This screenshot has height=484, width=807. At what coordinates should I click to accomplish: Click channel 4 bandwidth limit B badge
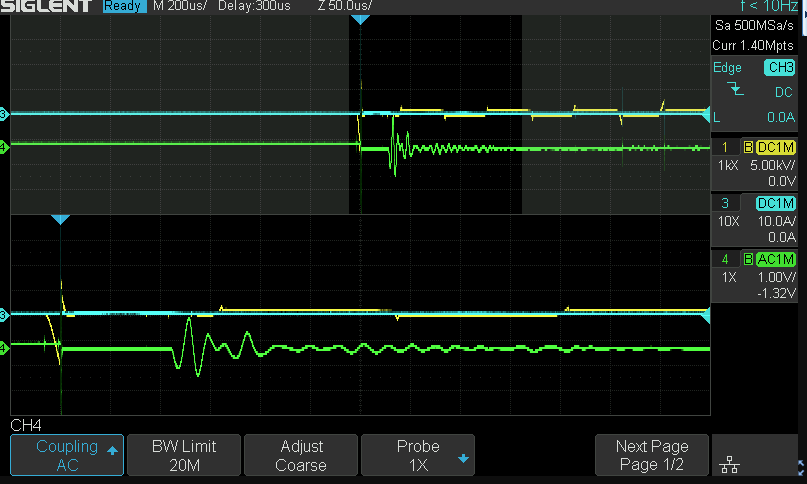[x=748, y=259]
